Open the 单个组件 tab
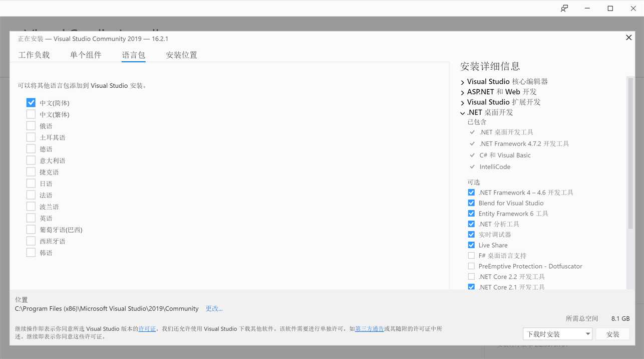This screenshot has width=644, height=359. pyautogui.click(x=86, y=55)
